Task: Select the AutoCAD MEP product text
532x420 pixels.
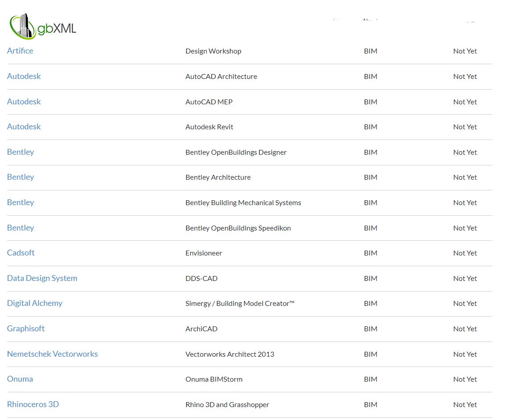Action: tap(209, 102)
